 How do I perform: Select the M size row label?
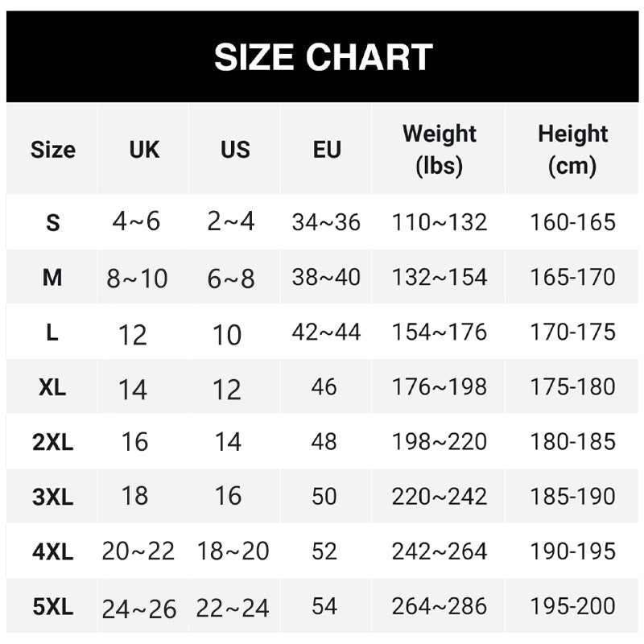[x=52, y=277]
